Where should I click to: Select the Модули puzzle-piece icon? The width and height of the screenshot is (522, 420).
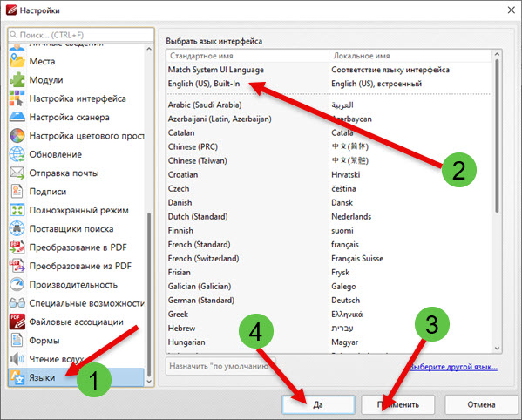click(x=17, y=80)
